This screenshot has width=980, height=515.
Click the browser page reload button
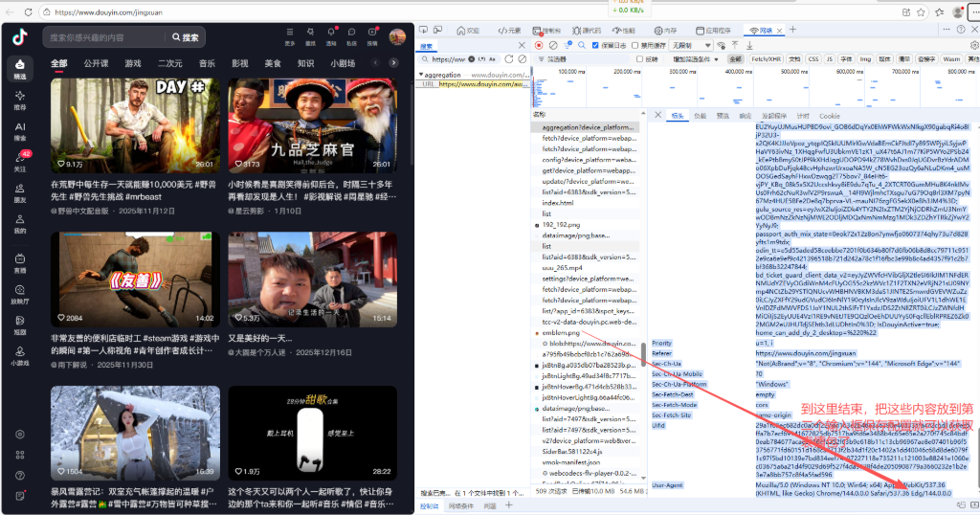[28, 11]
